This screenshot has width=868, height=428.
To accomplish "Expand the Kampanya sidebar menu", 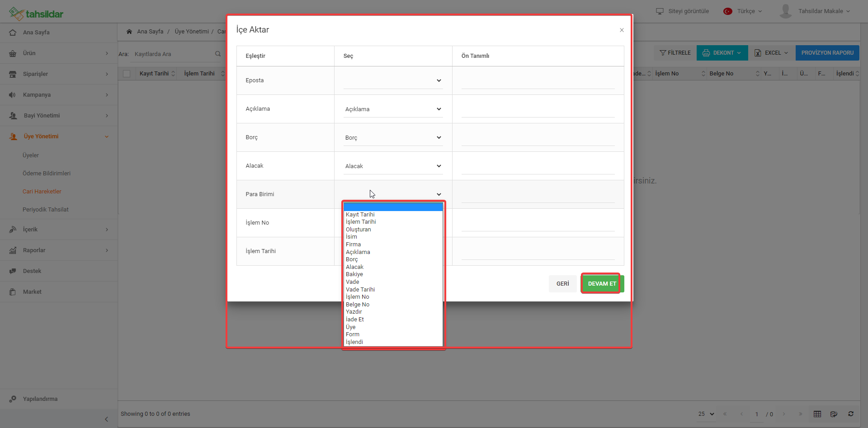I will (x=59, y=95).
